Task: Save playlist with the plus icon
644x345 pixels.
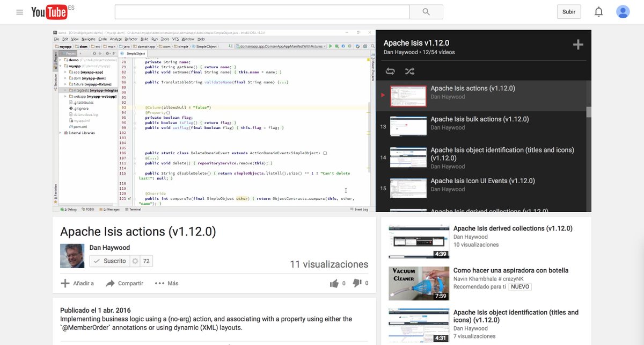Action: click(x=578, y=45)
